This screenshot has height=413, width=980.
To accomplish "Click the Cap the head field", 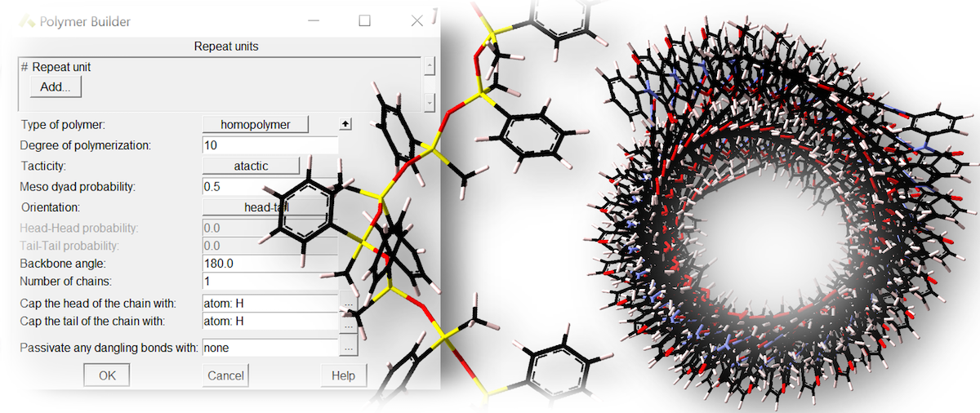I will point(270,304).
